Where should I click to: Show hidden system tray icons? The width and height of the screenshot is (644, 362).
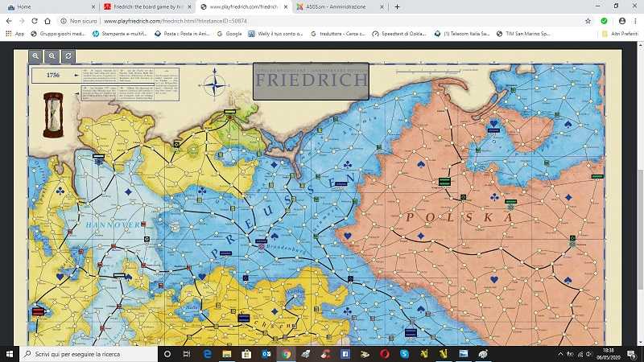[x=560, y=354]
